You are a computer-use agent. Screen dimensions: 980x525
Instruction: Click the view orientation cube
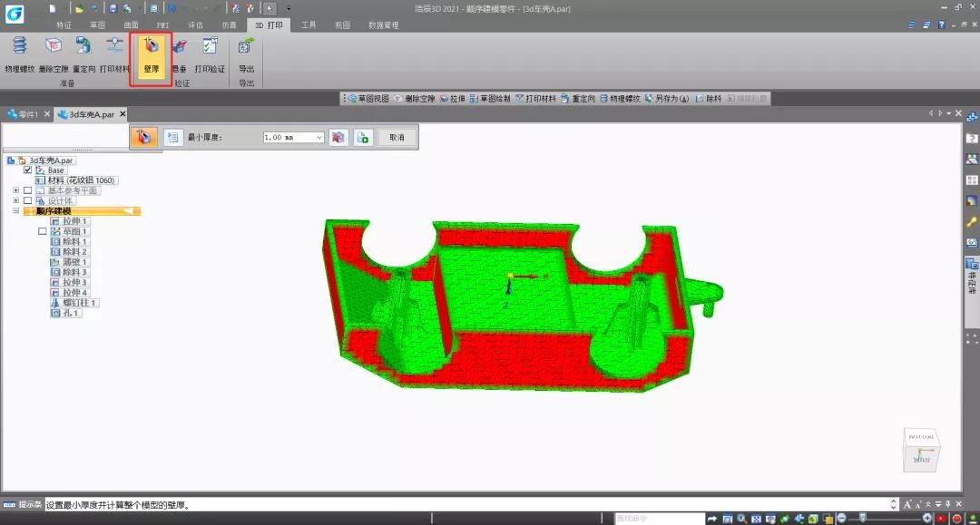click(x=921, y=450)
